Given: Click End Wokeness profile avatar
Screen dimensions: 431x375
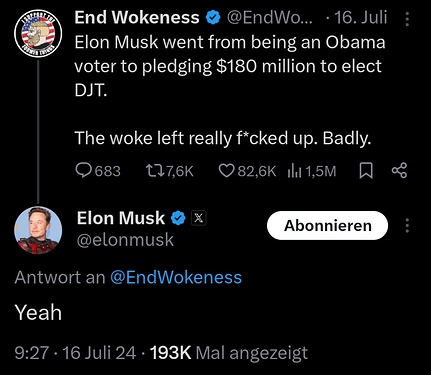Looking at the screenshot, I should [38, 33].
